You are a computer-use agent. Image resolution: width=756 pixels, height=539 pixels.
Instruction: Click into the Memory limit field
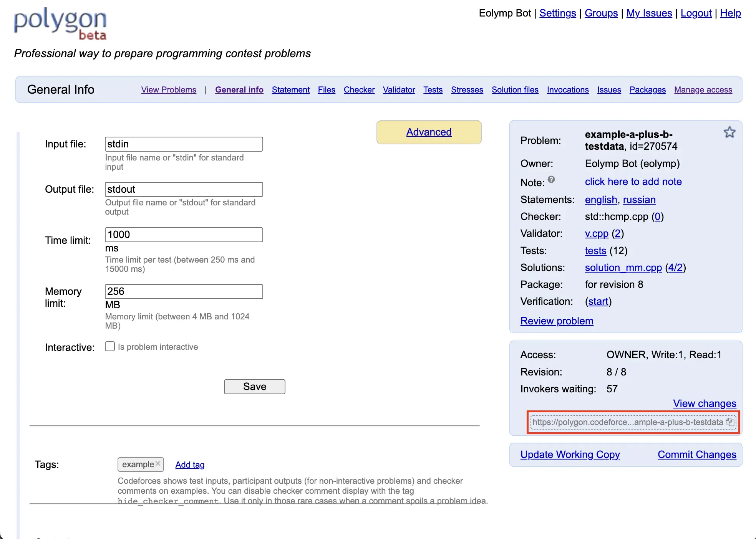pos(184,291)
